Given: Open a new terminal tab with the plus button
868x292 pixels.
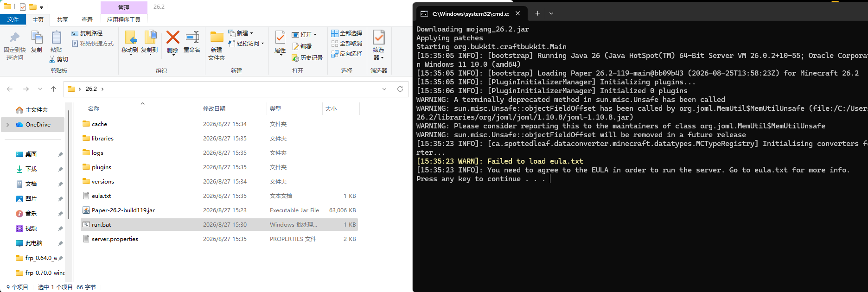Looking at the screenshot, I should 537,13.
